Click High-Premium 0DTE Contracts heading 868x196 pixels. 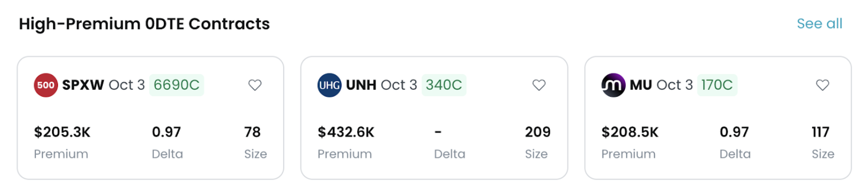tap(144, 24)
